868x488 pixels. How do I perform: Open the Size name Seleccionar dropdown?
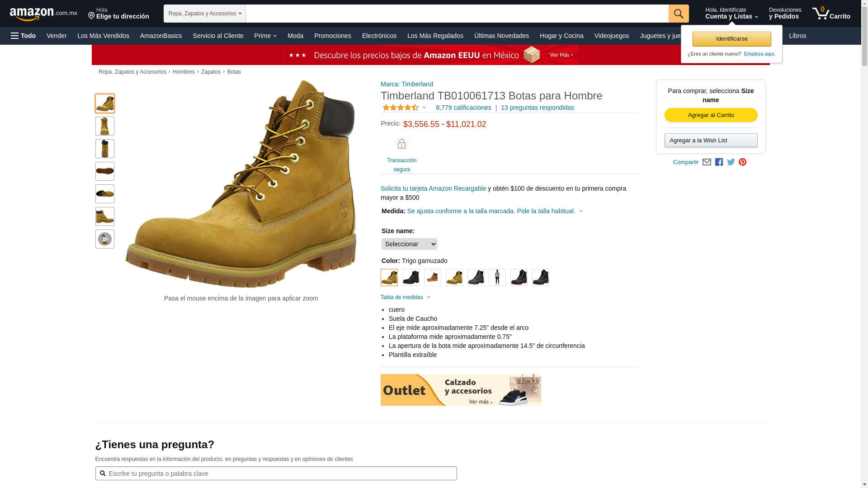410,244
